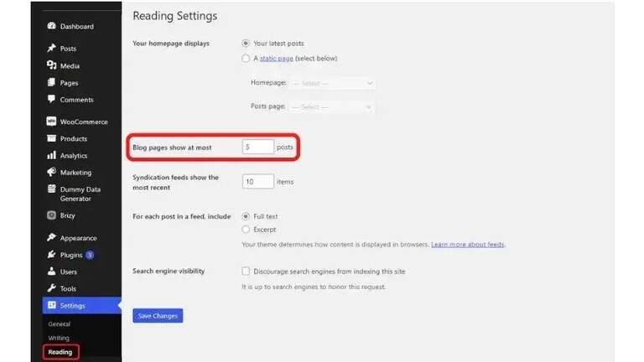
Task: Click the 'Blog pages show at most' number field
Action: click(258, 147)
